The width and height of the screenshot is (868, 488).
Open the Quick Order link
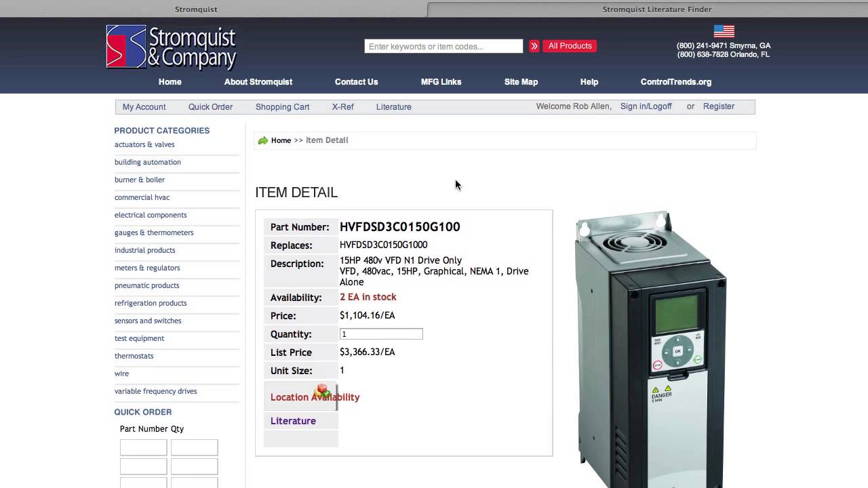tap(210, 107)
